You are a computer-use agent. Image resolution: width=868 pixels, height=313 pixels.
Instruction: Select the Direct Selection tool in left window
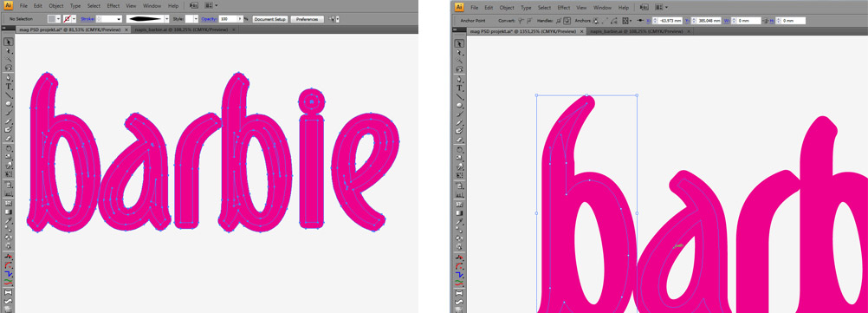click(8, 51)
